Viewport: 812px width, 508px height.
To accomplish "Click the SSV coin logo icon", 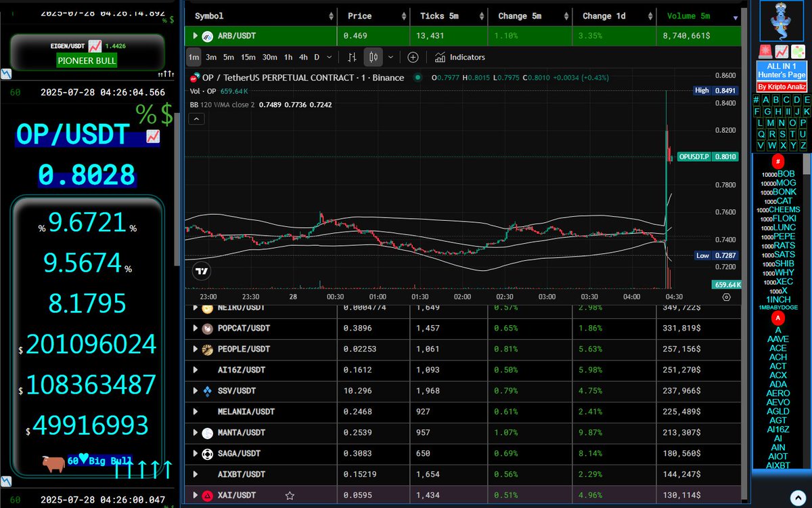I will pyautogui.click(x=208, y=391).
